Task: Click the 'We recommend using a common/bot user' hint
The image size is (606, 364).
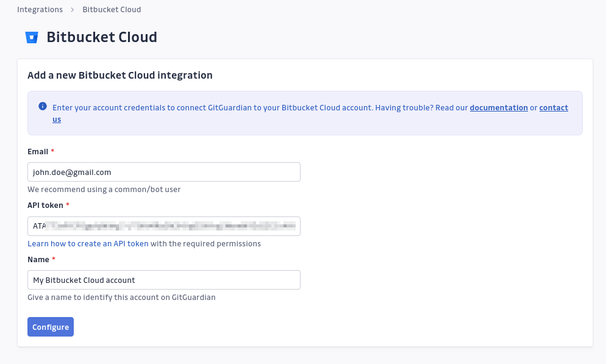Action: (x=104, y=190)
